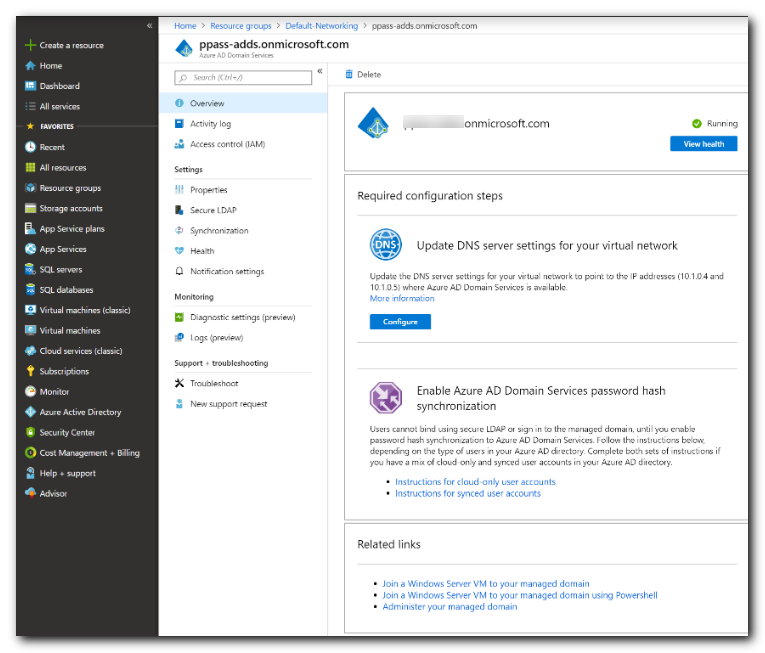Click the DNS globe icon
Screen dimensions: 765x653
coord(385,245)
